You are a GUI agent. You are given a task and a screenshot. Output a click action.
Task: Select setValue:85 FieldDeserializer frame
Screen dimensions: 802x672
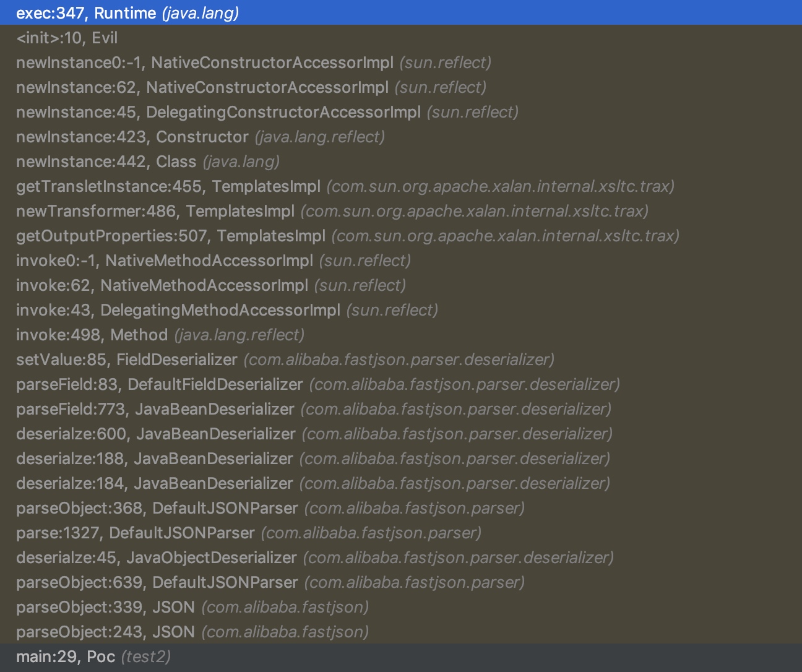[x=401, y=360]
